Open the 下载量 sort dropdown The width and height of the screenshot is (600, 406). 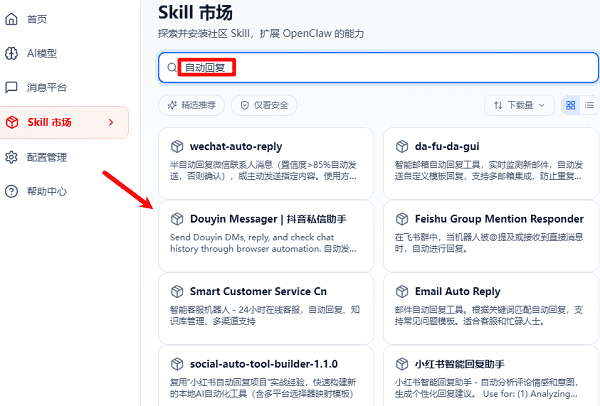[x=518, y=105]
